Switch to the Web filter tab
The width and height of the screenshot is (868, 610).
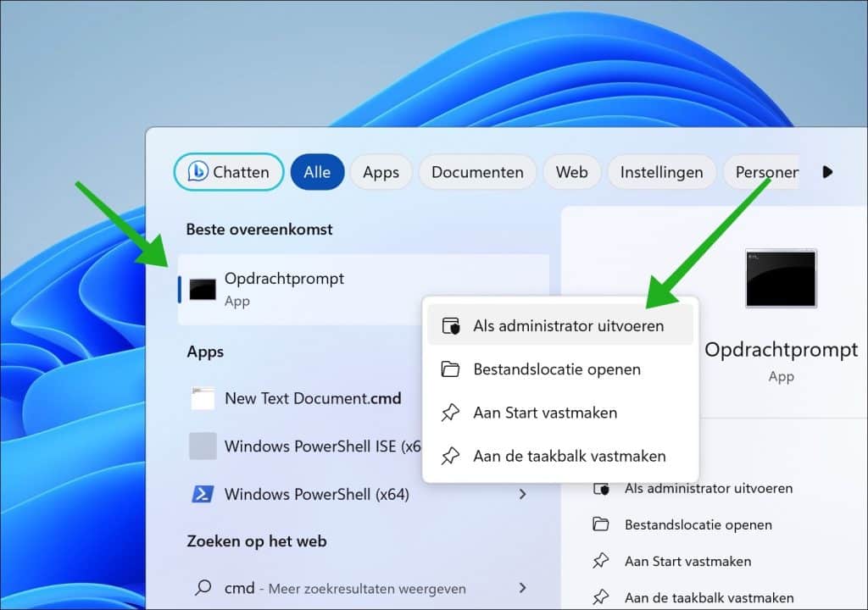point(572,172)
